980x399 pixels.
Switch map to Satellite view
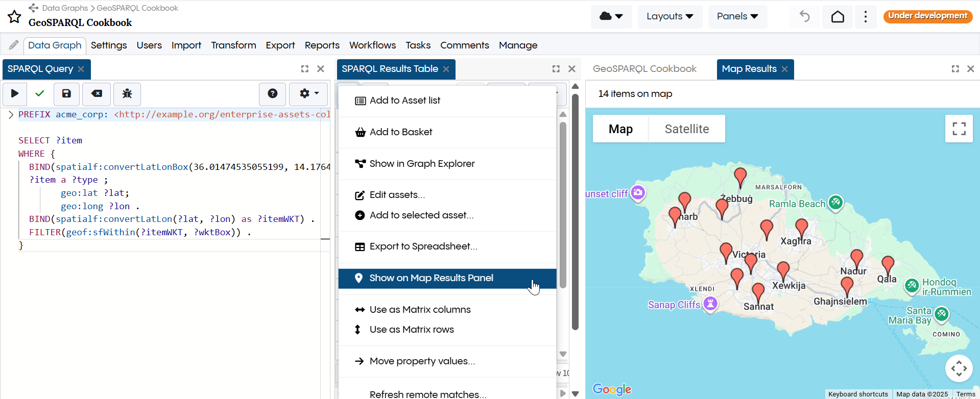pos(686,129)
